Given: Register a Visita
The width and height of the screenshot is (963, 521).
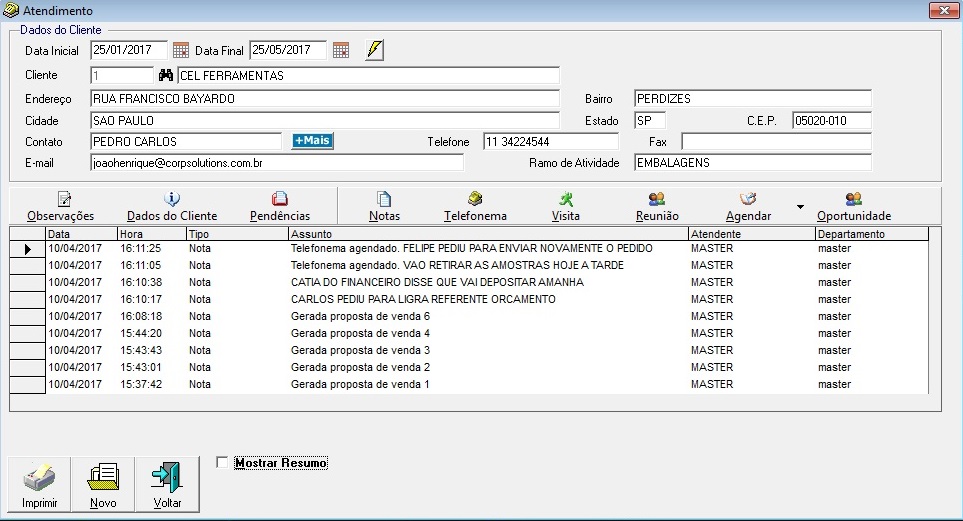Looking at the screenshot, I should pyautogui.click(x=566, y=207).
